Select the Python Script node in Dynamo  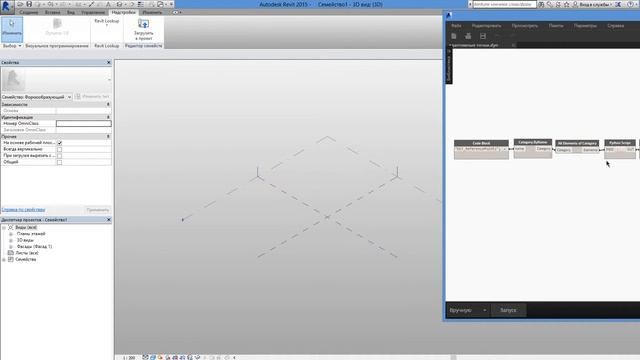coord(620,149)
